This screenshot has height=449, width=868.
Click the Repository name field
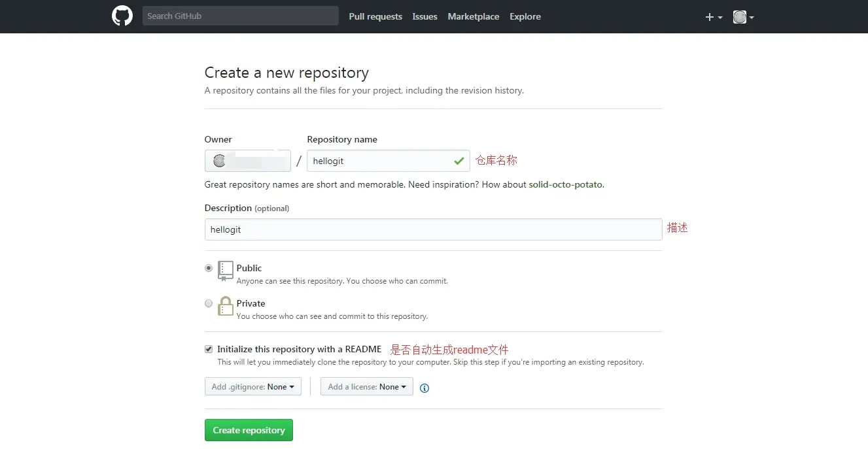pyautogui.click(x=389, y=161)
